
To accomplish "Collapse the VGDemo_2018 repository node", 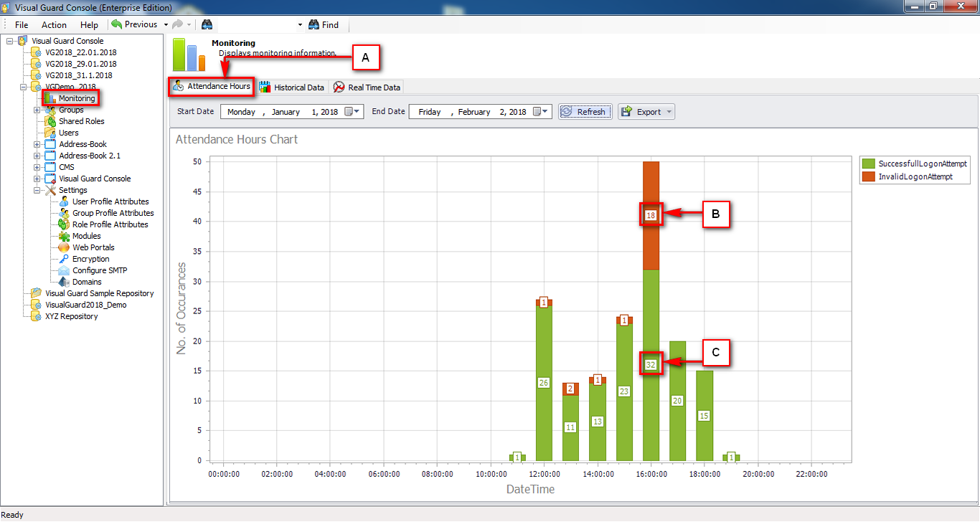I will click(24, 87).
